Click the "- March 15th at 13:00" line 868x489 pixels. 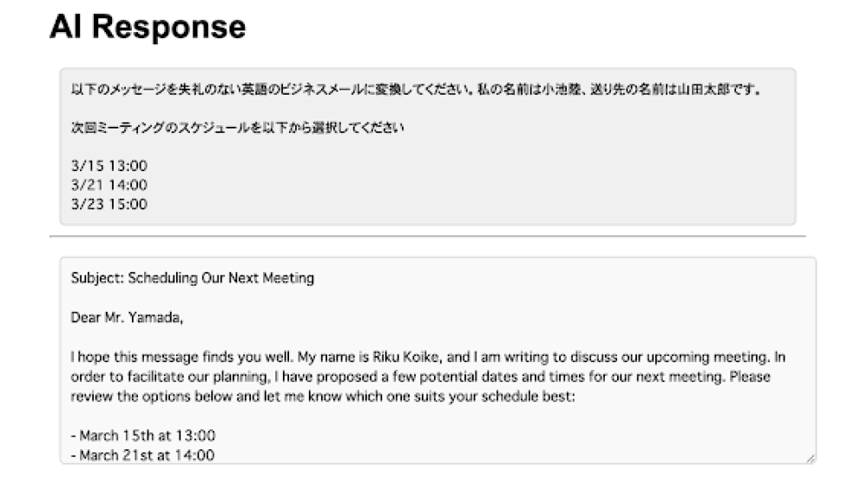(143, 435)
